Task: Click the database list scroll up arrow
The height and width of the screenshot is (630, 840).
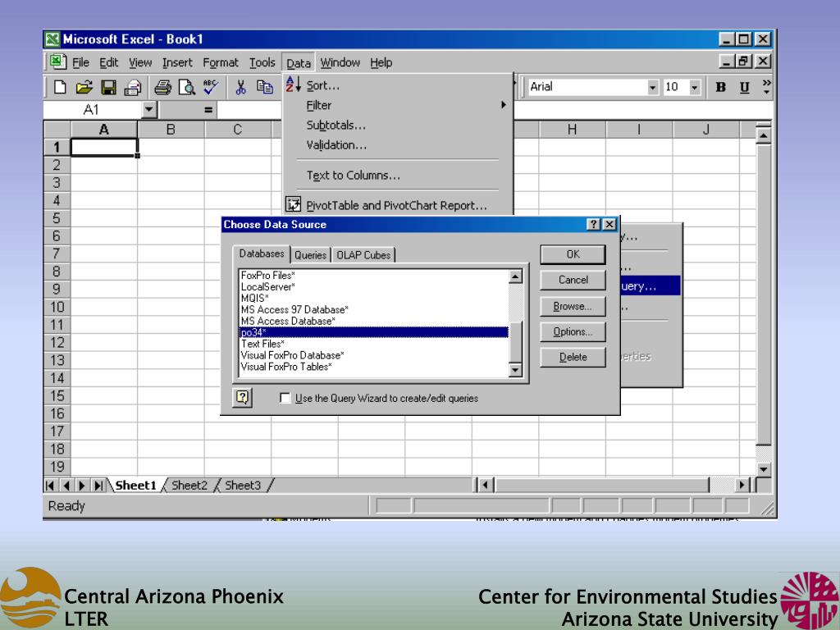Action: coord(515,276)
